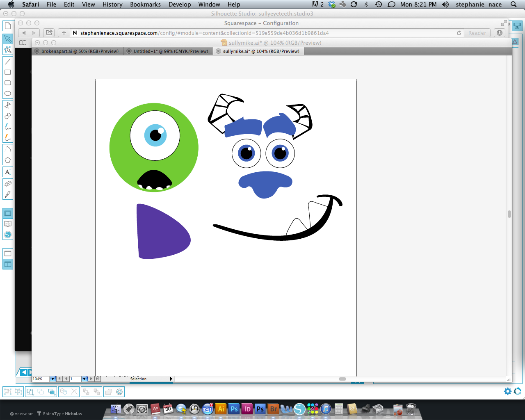This screenshot has height=420, width=525.
Task: Go to last artboard button
Action: pyautogui.click(x=97, y=379)
